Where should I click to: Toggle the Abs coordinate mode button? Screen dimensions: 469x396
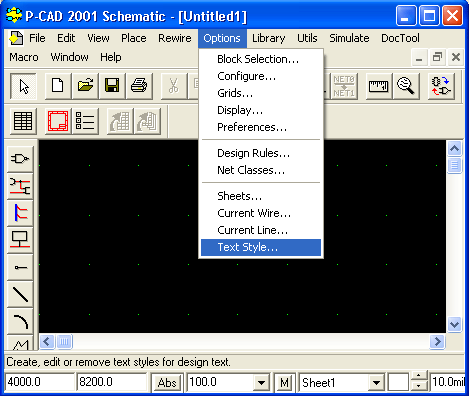tap(167, 382)
